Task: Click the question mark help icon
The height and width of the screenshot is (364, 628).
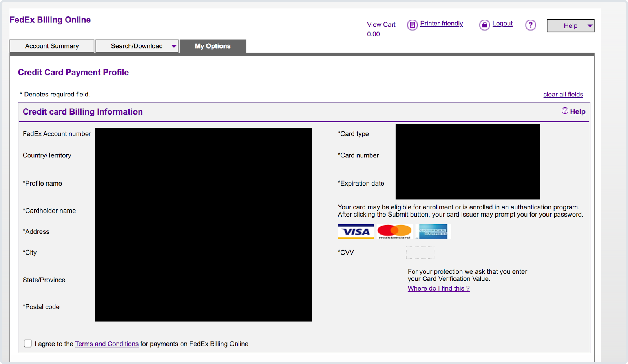Action: point(531,25)
